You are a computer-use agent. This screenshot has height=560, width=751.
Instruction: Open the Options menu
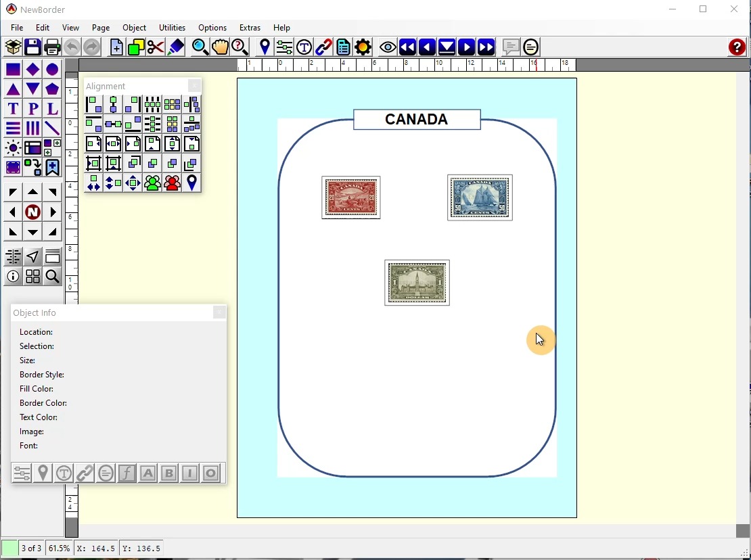tap(212, 28)
